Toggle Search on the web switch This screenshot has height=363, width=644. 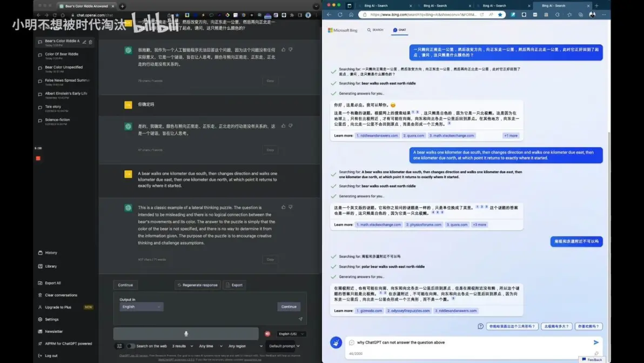click(x=131, y=346)
